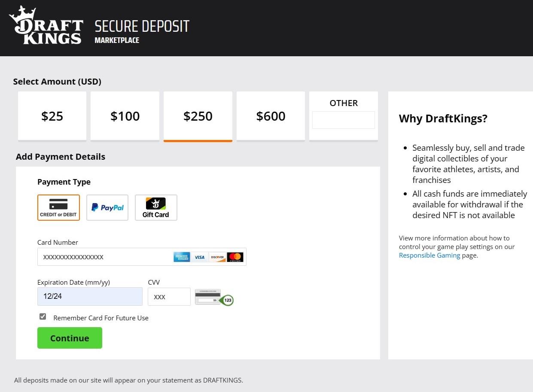Click the 'All cash funds are immediately' bullet

[x=470, y=204]
